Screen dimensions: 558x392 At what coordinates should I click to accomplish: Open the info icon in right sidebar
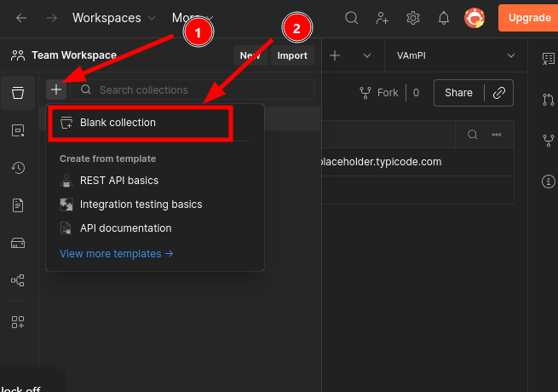[549, 182]
